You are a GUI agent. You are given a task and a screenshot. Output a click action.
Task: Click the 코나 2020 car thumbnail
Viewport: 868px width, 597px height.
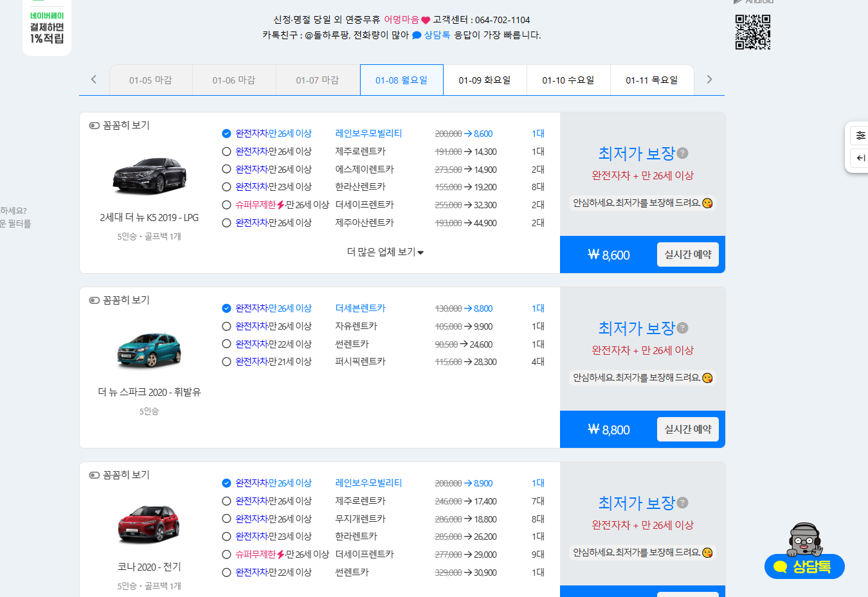[x=149, y=524]
